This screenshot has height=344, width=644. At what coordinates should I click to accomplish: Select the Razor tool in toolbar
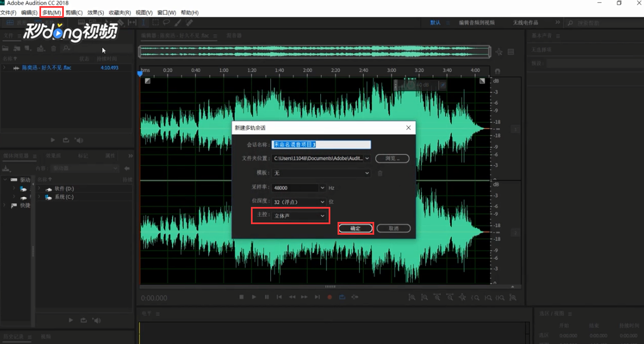[120, 23]
